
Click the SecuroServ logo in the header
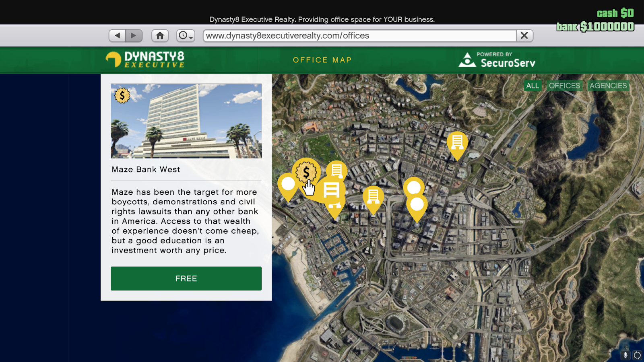(x=497, y=60)
